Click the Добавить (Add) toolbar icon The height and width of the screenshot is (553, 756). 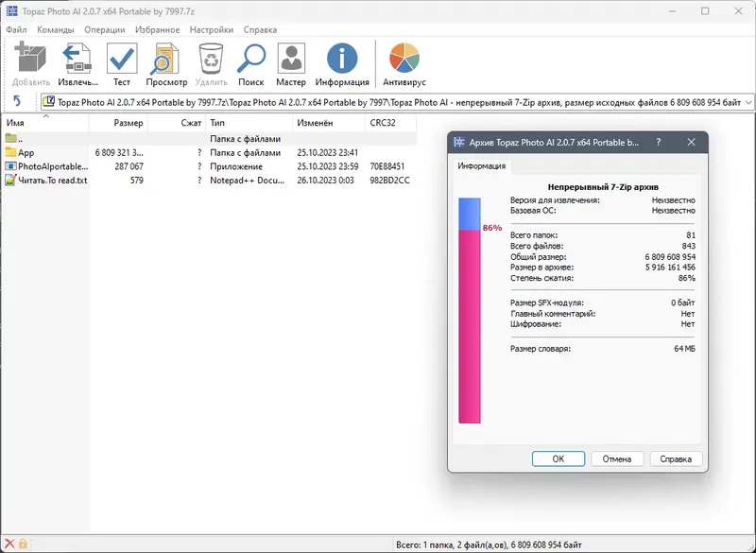[x=31, y=59]
